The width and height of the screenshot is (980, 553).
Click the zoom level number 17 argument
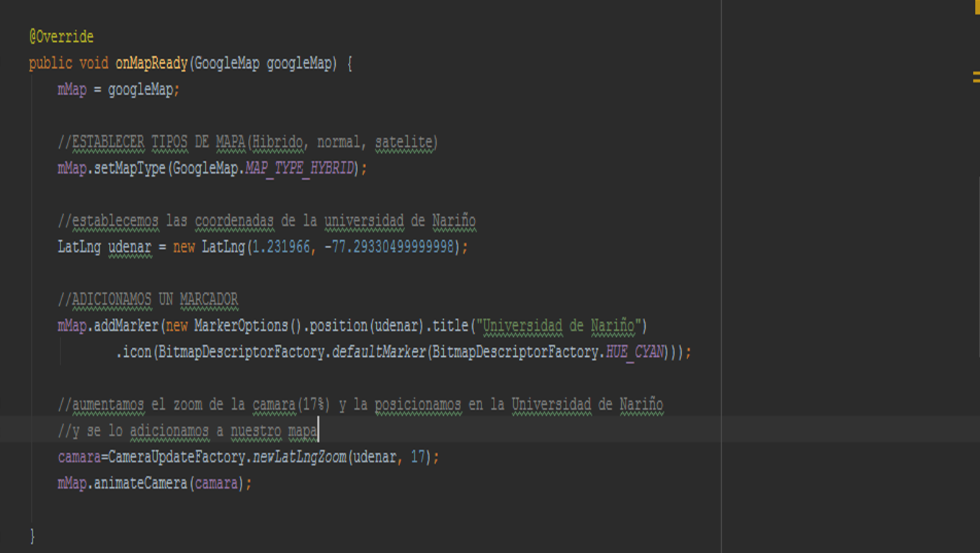(419, 457)
